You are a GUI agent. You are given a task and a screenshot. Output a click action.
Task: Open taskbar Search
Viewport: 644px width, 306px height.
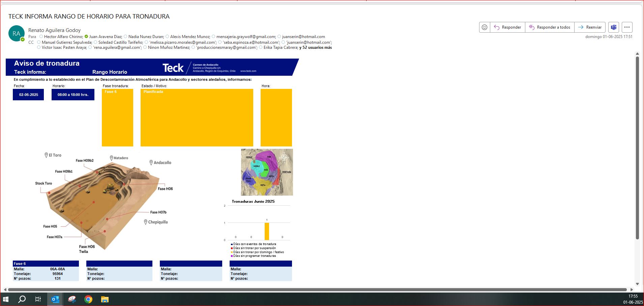tap(22, 299)
